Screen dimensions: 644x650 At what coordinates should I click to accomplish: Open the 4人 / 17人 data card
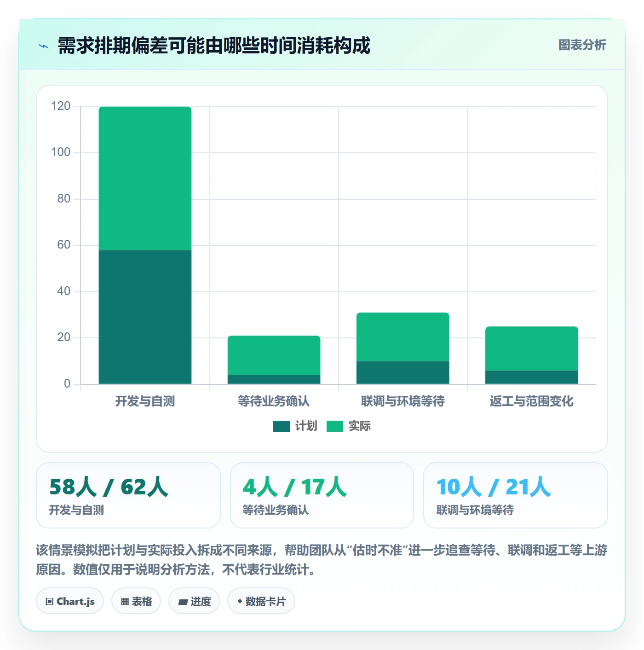tap(322, 495)
